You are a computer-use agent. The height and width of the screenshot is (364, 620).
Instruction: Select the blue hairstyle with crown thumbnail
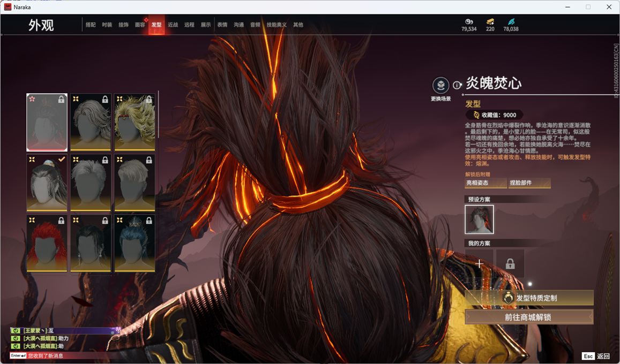pyautogui.click(x=135, y=243)
